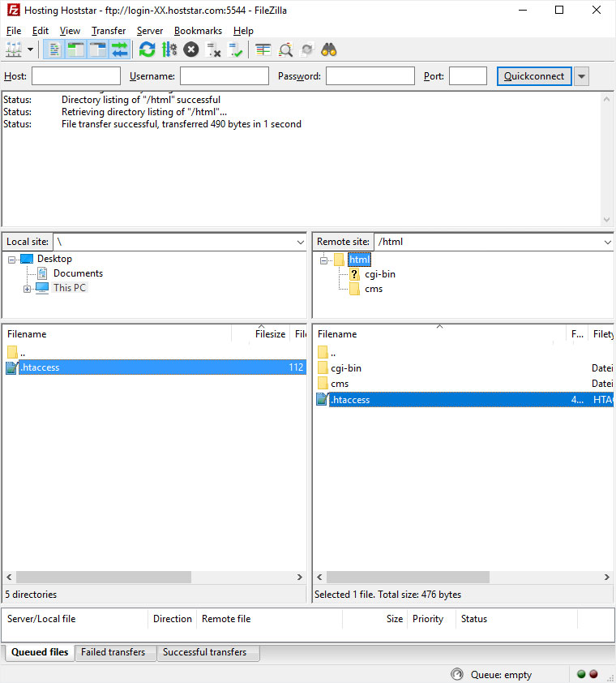Disconnect from the current server
Screen dimensions: 616x683
pyautogui.click(x=213, y=49)
